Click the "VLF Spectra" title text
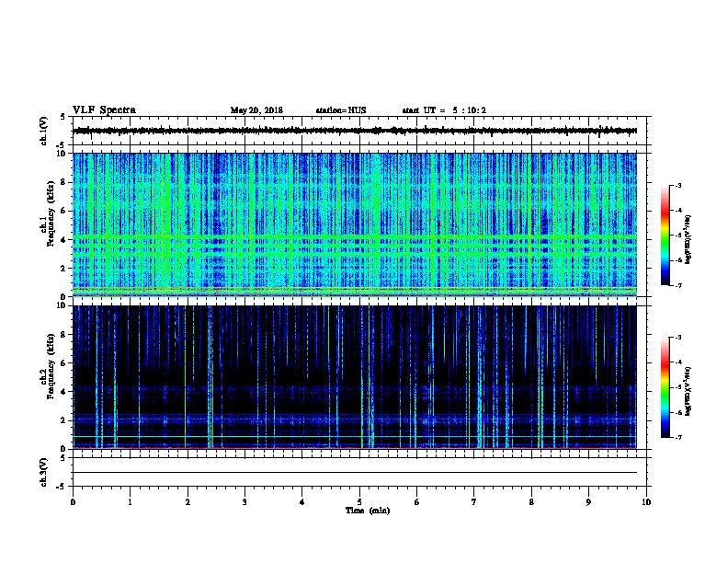The width and height of the screenshot is (728, 563). (104, 110)
